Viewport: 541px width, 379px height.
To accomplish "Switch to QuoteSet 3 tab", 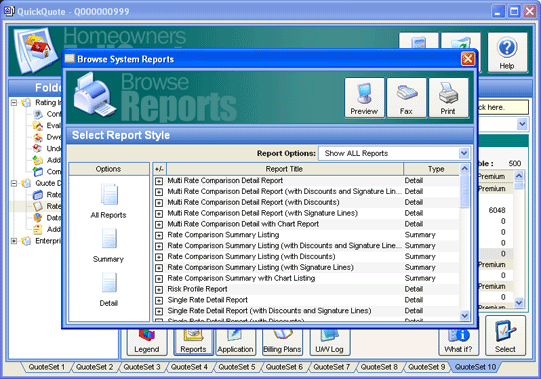I will click(x=142, y=367).
